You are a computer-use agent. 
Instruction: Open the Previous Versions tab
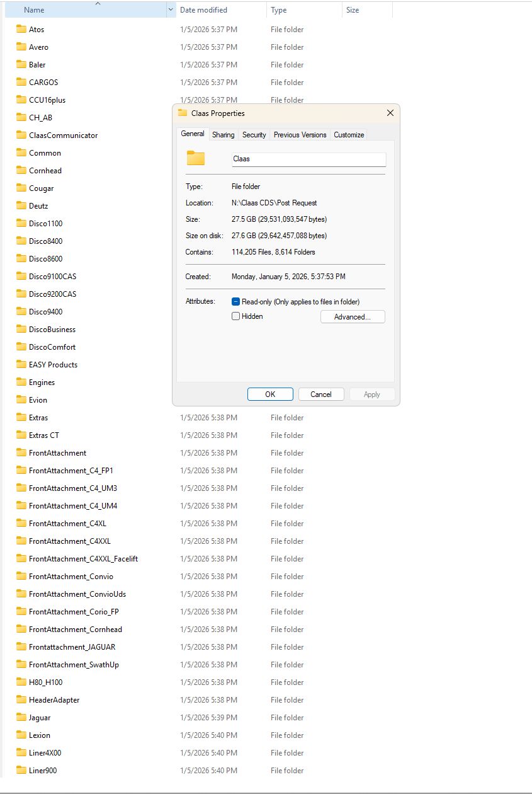pyautogui.click(x=300, y=134)
